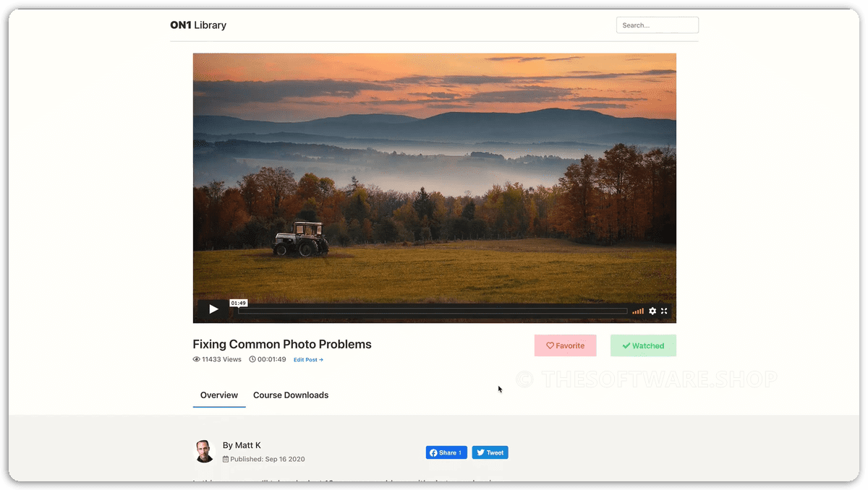The height and width of the screenshot is (490, 868).
Task: Share the post on Facebook
Action: click(x=446, y=452)
